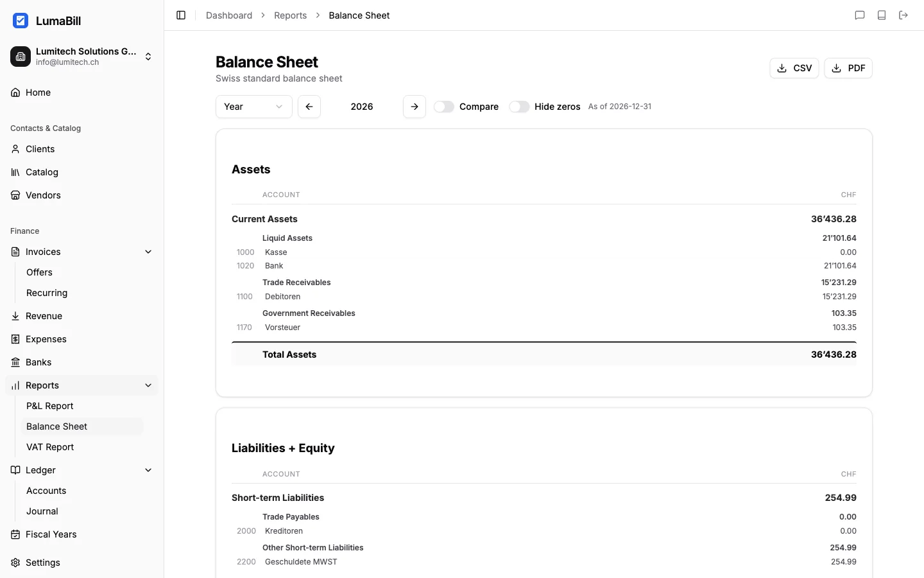Screen dimensions: 924x578
Task: Switch to the VAT Report
Action: tap(50, 446)
